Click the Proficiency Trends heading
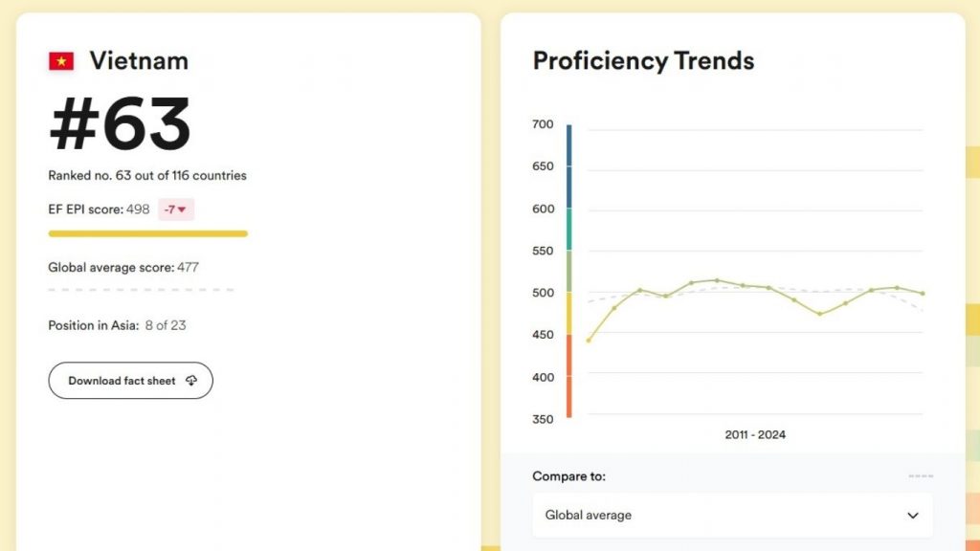Viewport: 980px width, 551px height. pyautogui.click(x=643, y=61)
